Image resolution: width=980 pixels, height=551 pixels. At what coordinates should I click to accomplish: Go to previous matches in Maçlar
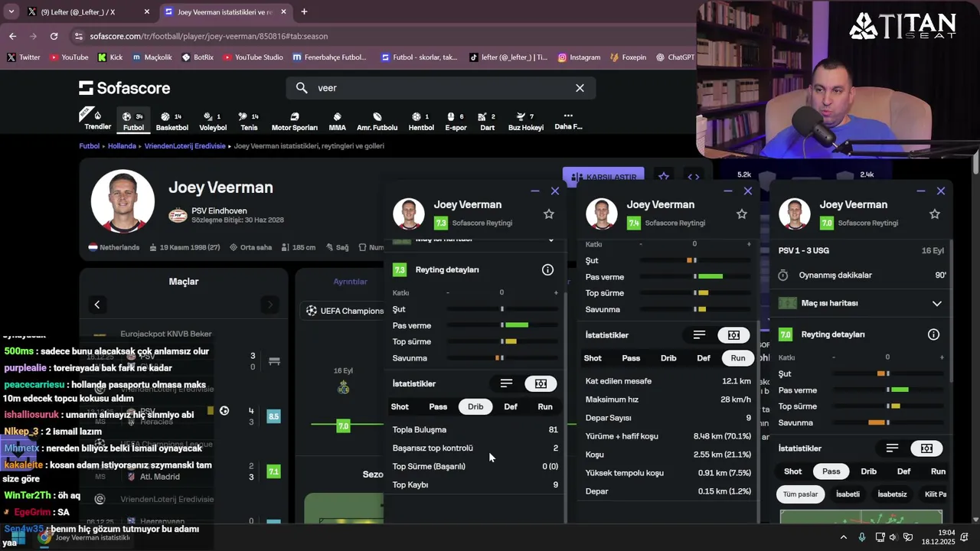point(96,305)
